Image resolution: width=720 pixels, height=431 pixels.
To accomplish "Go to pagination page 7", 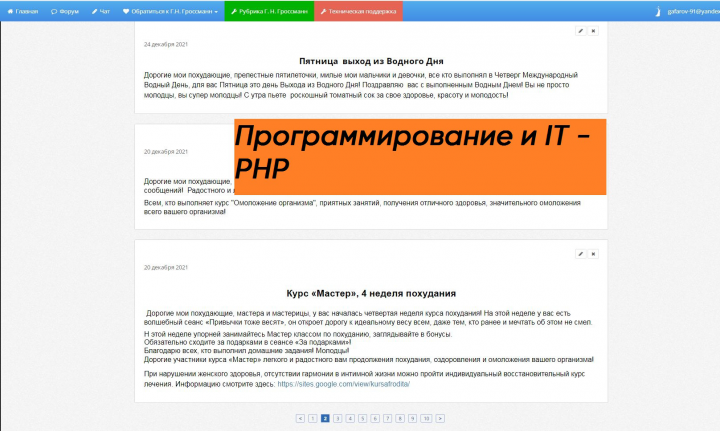I will point(387,418).
